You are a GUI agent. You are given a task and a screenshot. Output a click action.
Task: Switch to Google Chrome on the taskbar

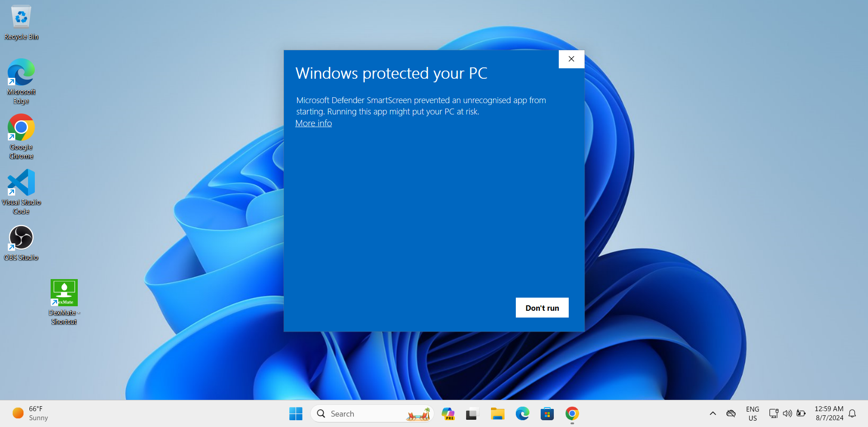(572, 413)
